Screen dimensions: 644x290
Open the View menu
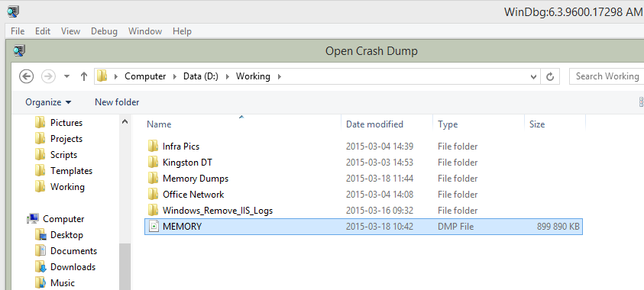[70, 31]
